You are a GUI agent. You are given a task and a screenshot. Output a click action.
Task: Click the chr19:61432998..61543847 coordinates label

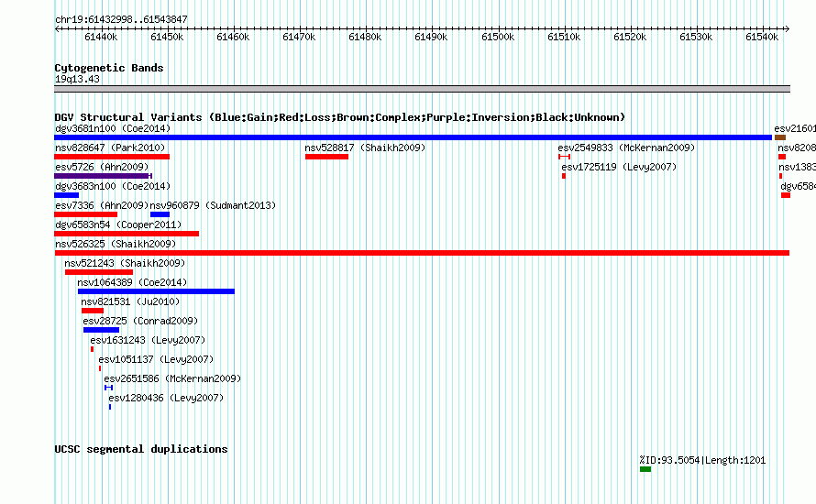coord(121,19)
